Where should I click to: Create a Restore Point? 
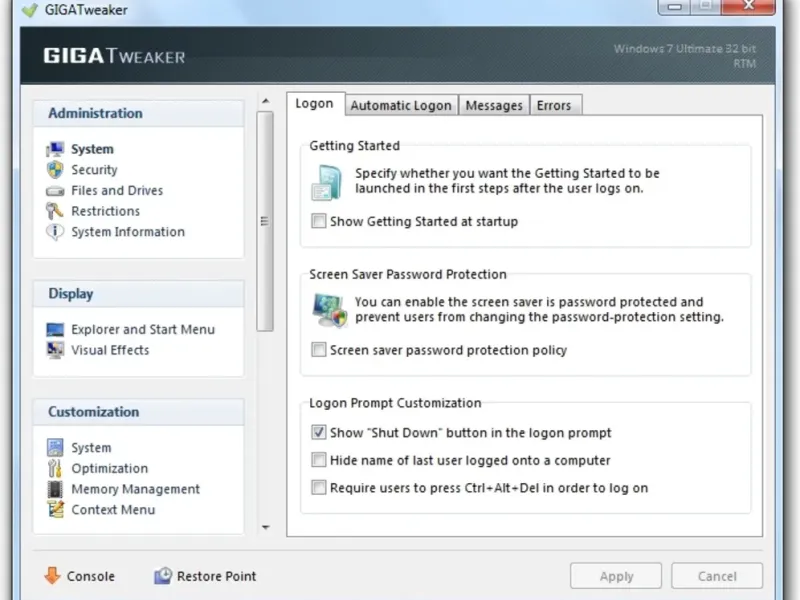205,577
